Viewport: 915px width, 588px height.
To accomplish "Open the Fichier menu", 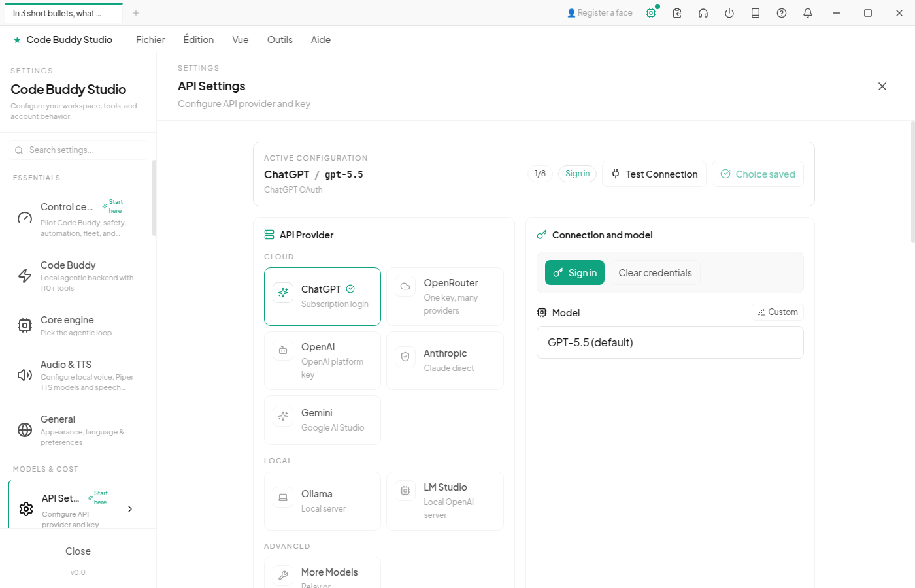I will (150, 40).
